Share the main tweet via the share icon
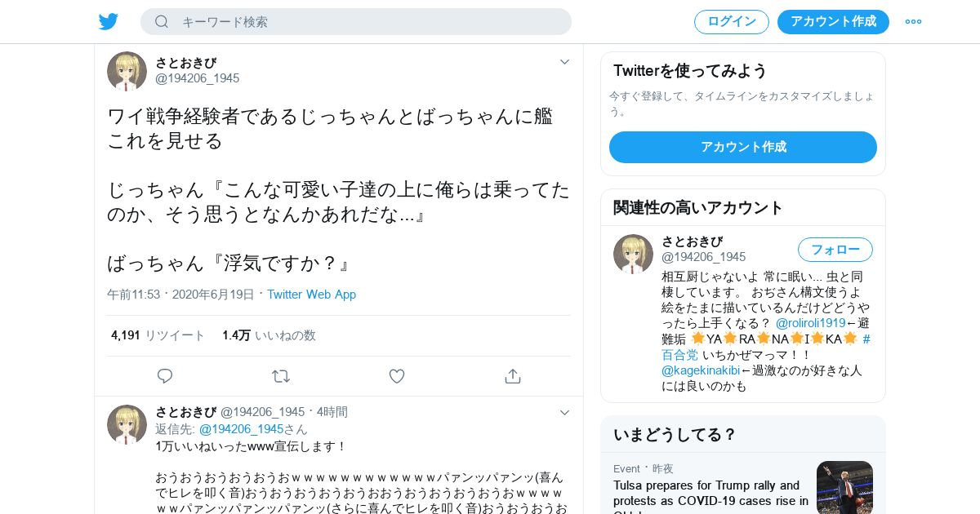 pyautogui.click(x=513, y=376)
